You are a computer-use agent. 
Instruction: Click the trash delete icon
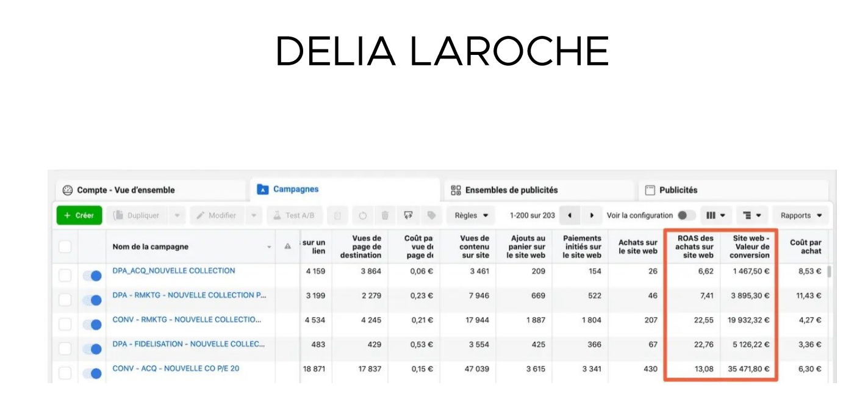pos(385,215)
